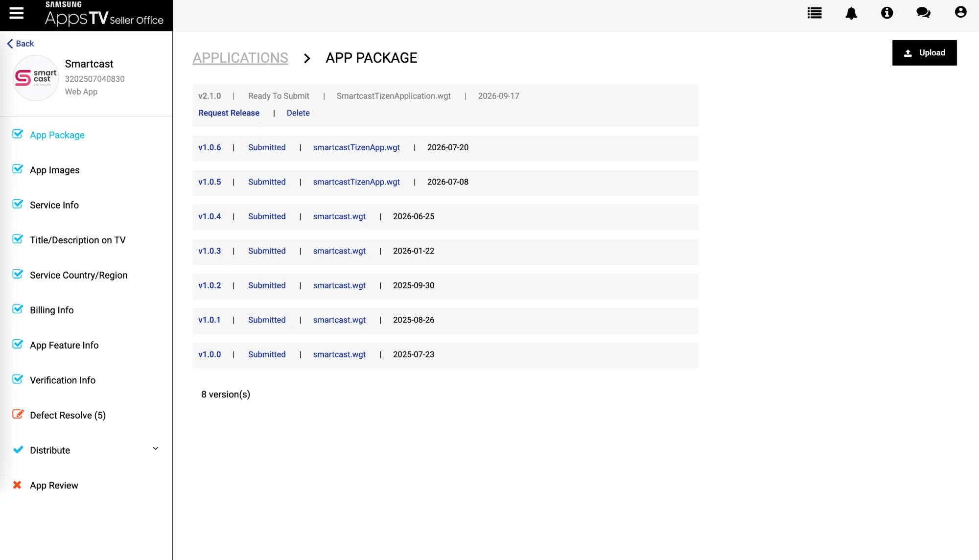Image resolution: width=979 pixels, height=560 pixels.
Task: Click Submitted status for v1.0.4
Action: [267, 216]
